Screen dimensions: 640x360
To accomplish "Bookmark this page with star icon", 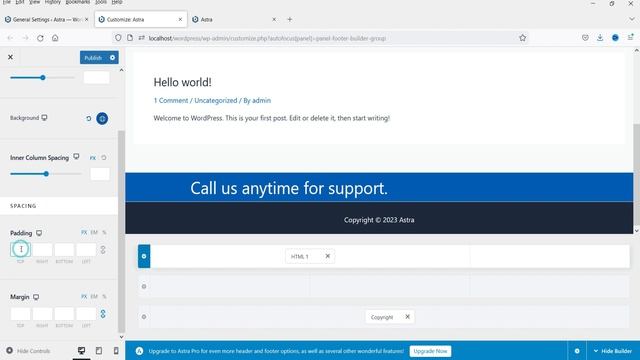I will coord(522,38).
